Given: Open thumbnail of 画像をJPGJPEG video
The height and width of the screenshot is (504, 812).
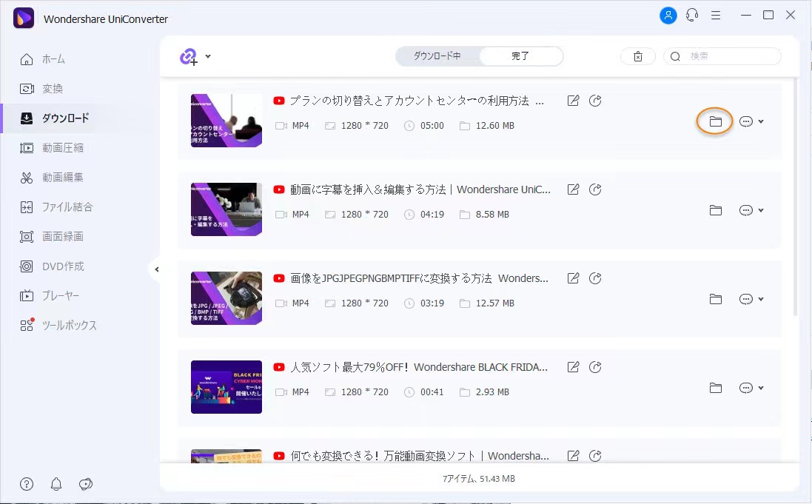Looking at the screenshot, I should tap(227, 298).
